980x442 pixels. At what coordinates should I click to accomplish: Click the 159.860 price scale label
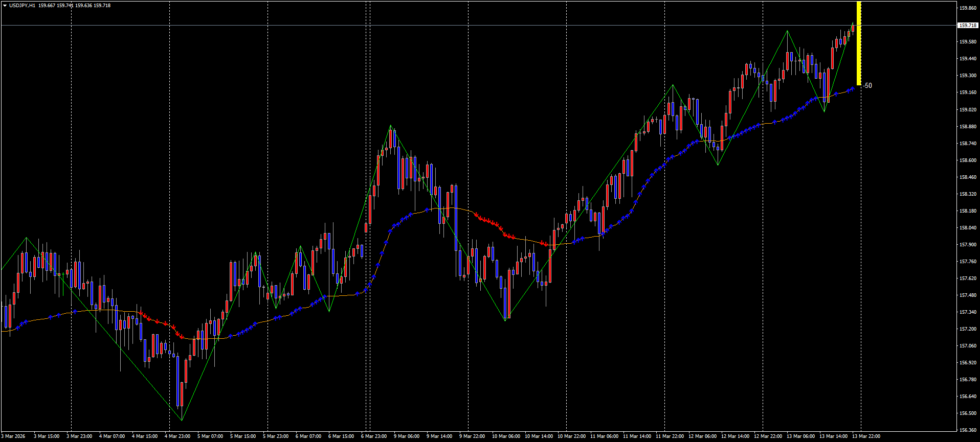pyautogui.click(x=967, y=8)
